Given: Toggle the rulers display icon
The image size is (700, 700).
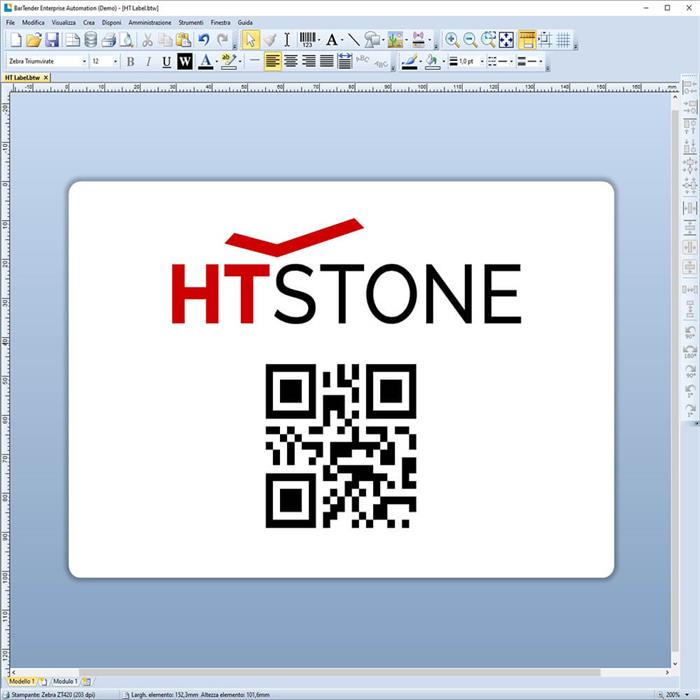Looking at the screenshot, I should coord(527,40).
